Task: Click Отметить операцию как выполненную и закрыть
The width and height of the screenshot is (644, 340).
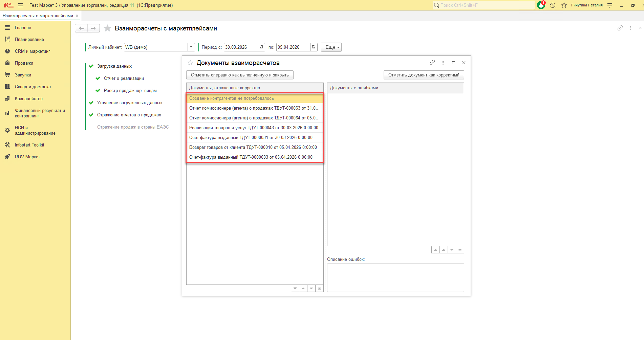Action: [240, 75]
